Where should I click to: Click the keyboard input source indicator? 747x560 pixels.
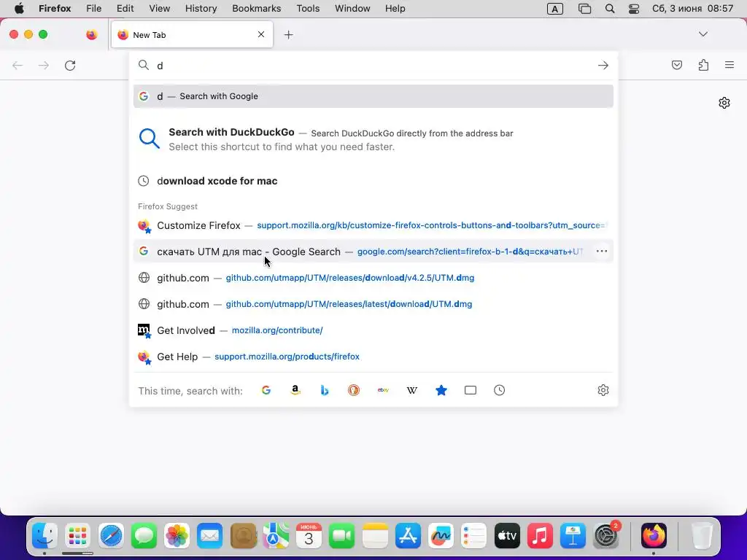pos(555,9)
